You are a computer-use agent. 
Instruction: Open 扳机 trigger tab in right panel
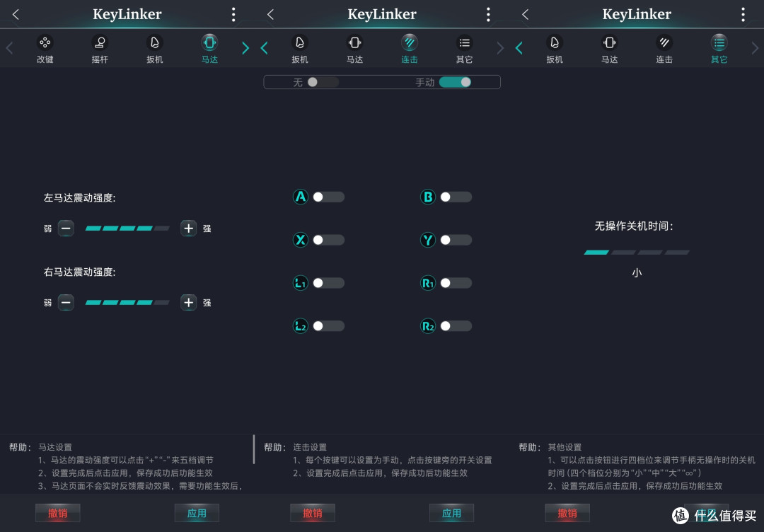[x=555, y=49]
